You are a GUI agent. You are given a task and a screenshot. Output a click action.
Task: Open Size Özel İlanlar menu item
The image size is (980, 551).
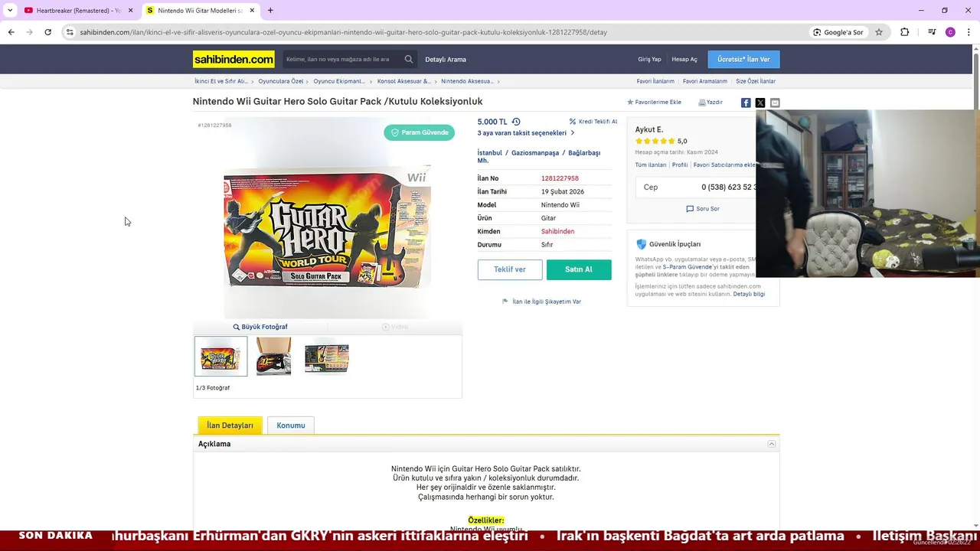click(756, 81)
